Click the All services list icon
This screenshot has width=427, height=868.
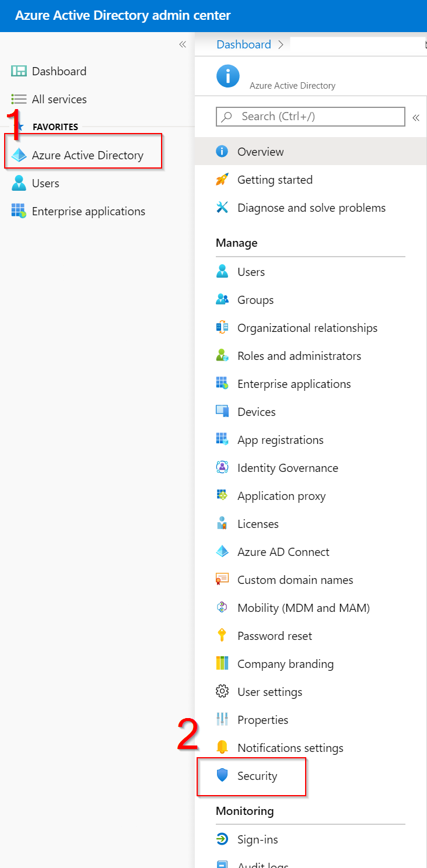[x=19, y=99]
